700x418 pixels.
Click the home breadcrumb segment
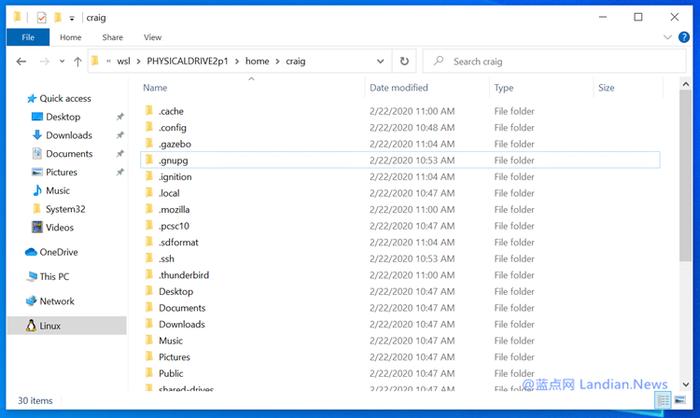257,61
